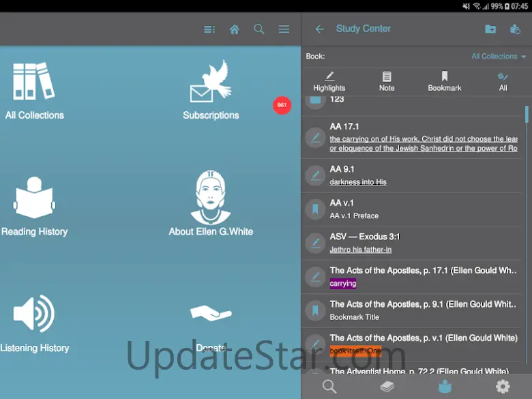Screen dimensions: 532x399
Task: Open Acts of the Apostles p. v.1 entry
Action: pos(411,344)
